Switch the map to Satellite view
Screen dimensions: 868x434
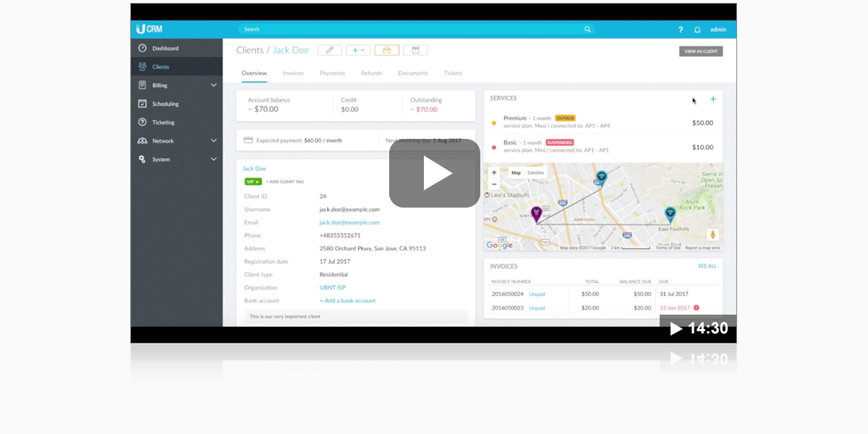[537, 174]
